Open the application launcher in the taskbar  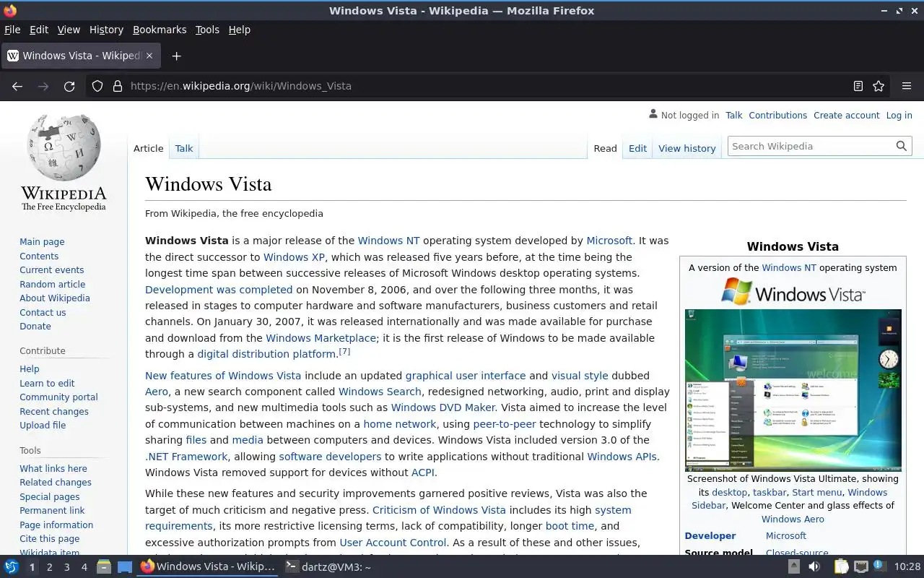point(11,567)
